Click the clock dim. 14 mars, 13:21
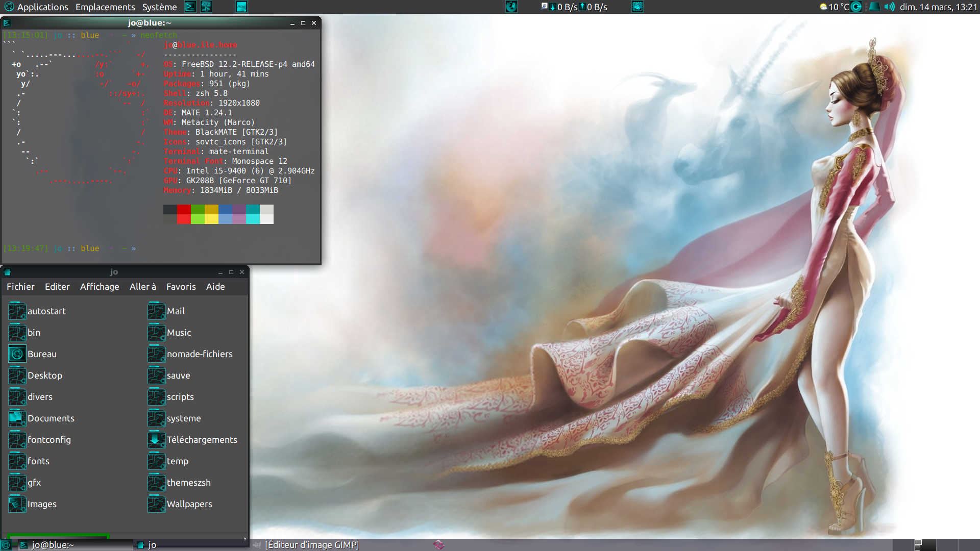 [x=938, y=7]
